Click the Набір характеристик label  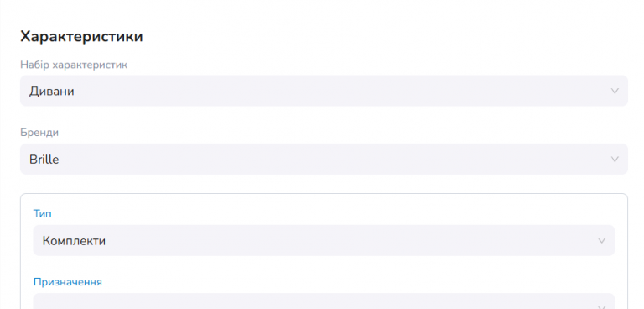click(74, 65)
